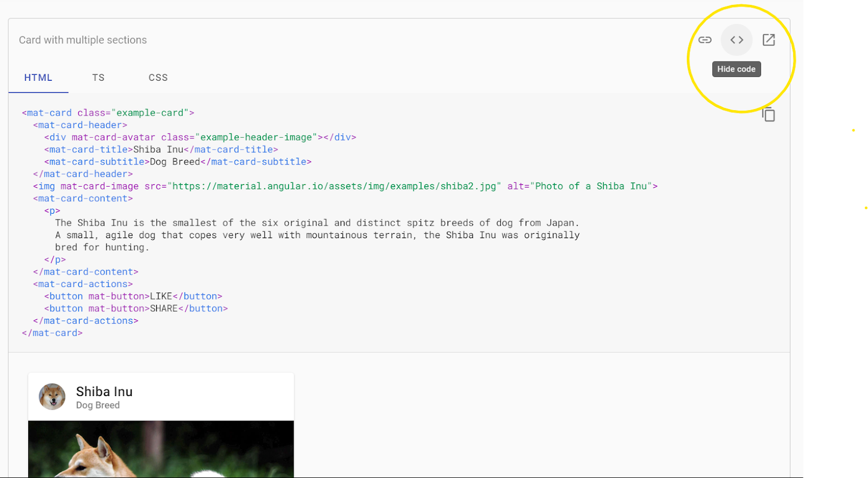Click the 'Shiba Inu' card title
This screenshot has width=868, height=478.
pyautogui.click(x=104, y=392)
